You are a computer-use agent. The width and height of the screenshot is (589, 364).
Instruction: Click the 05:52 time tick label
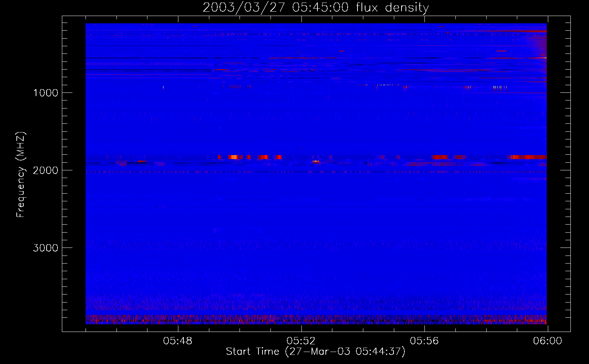[x=301, y=341]
